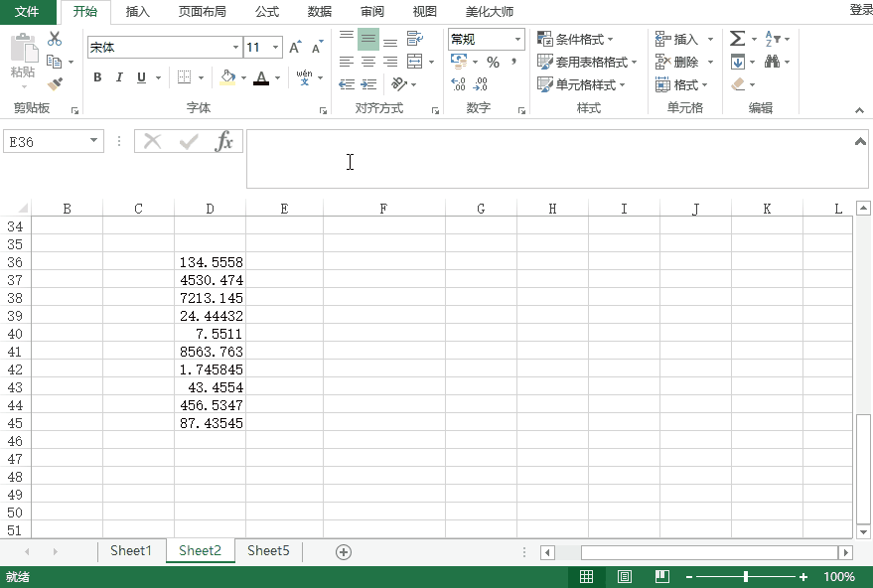Screen dimensions: 873x588
Task: Click the wén phonetic guide icon
Action: coord(305,77)
